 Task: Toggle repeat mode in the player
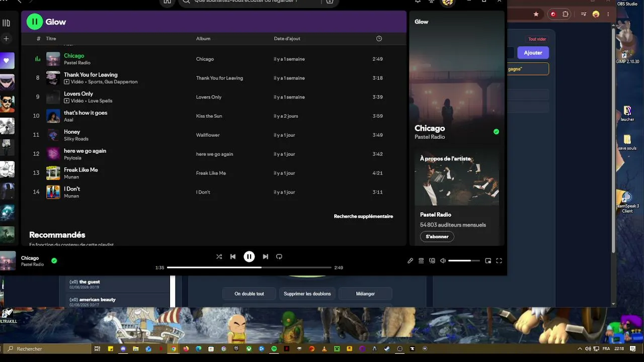(x=279, y=256)
